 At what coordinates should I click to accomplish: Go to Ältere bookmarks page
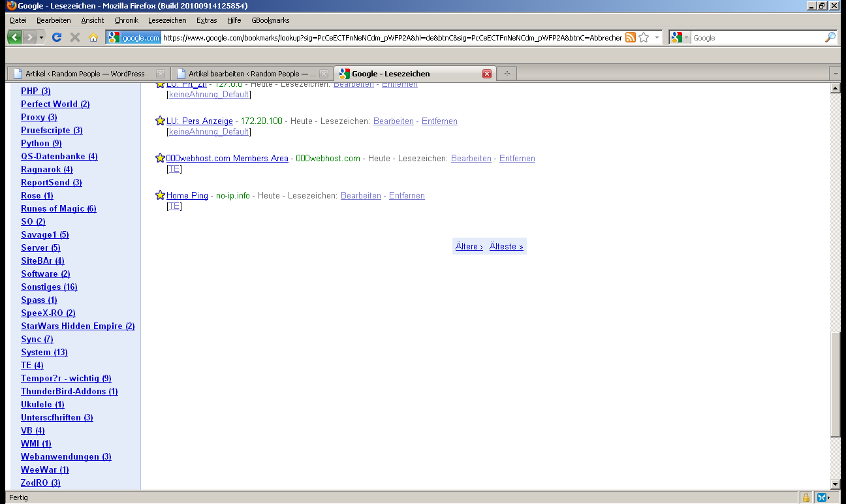point(469,247)
